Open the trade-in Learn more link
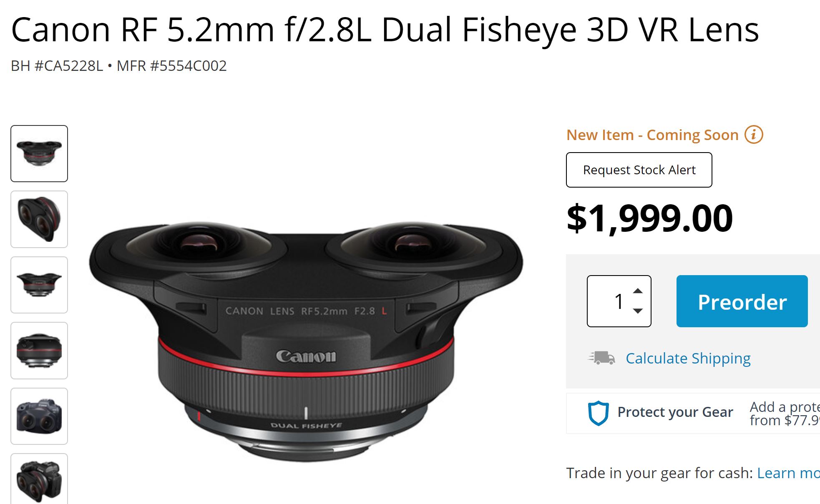This screenshot has width=820, height=504. 788,473
